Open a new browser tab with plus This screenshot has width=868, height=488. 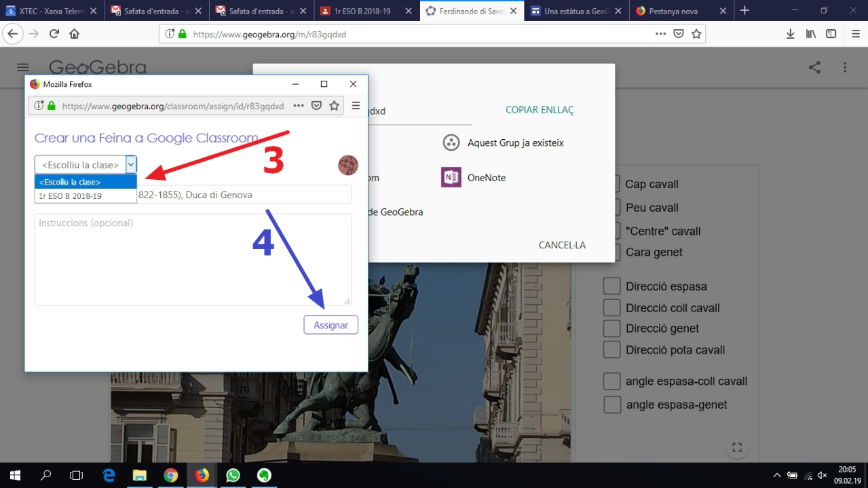point(744,10)
